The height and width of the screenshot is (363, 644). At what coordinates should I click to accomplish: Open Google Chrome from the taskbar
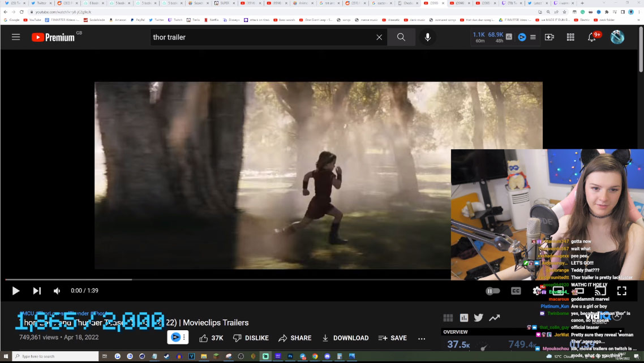(315, 356)
